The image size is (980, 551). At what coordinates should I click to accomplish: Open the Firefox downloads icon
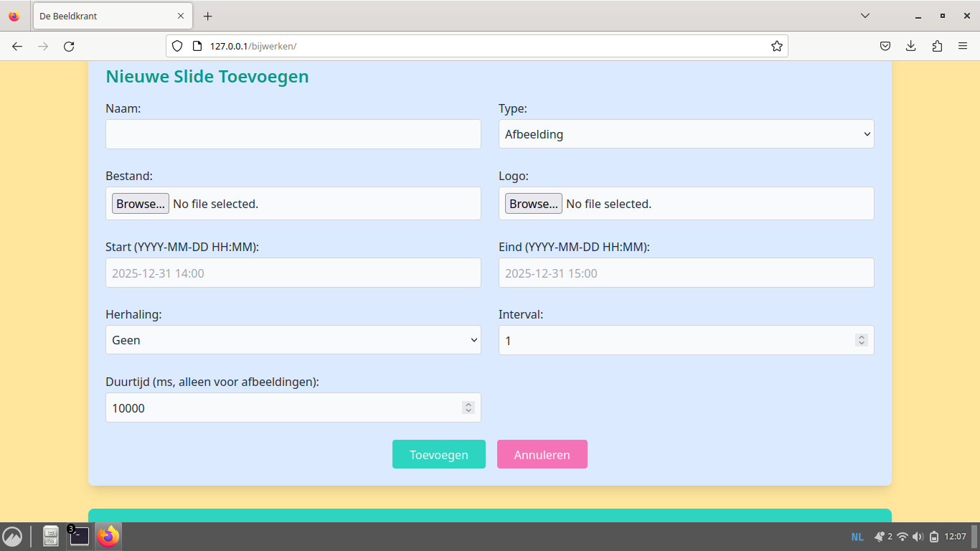910,46
